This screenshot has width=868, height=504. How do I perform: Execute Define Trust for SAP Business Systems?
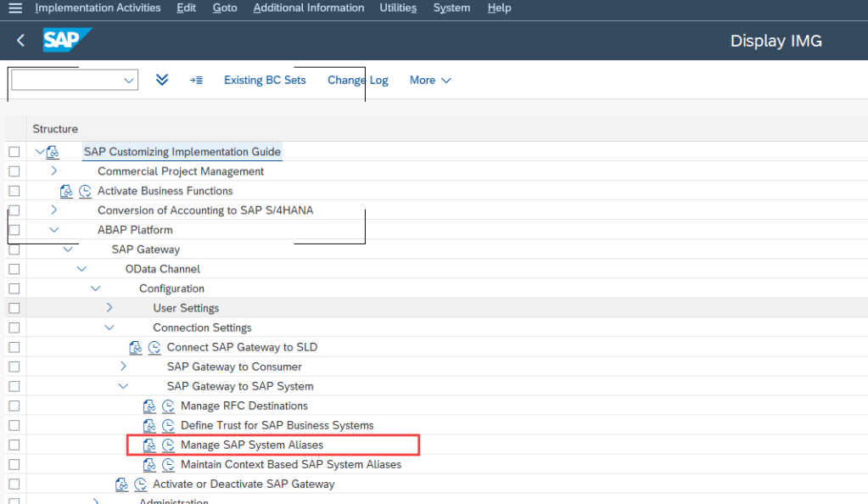point(169,425)
